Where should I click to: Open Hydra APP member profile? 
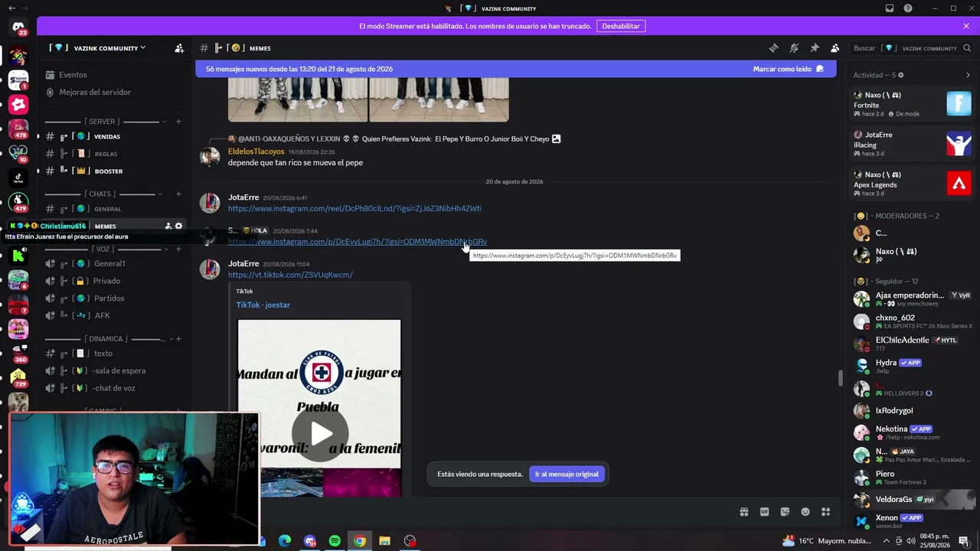click(913, 366)
